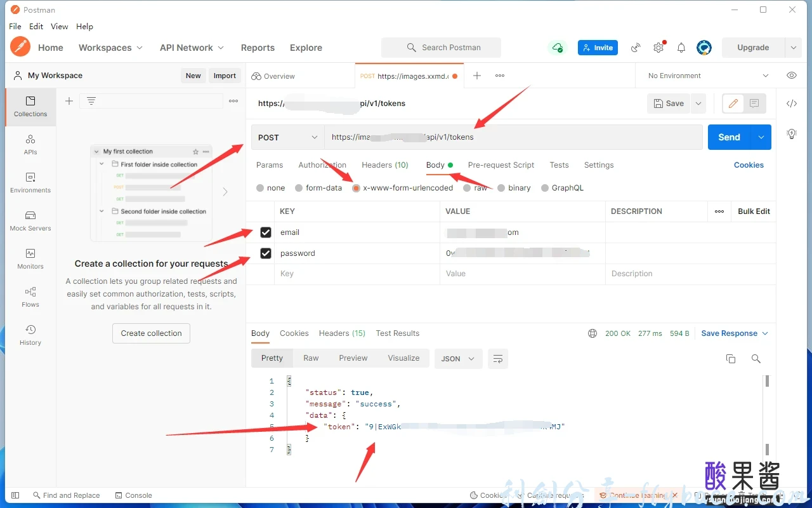Viewport: 812px width, 508px height.
Task: Expand the JSON format dropdown
Action: click(458, 359)
